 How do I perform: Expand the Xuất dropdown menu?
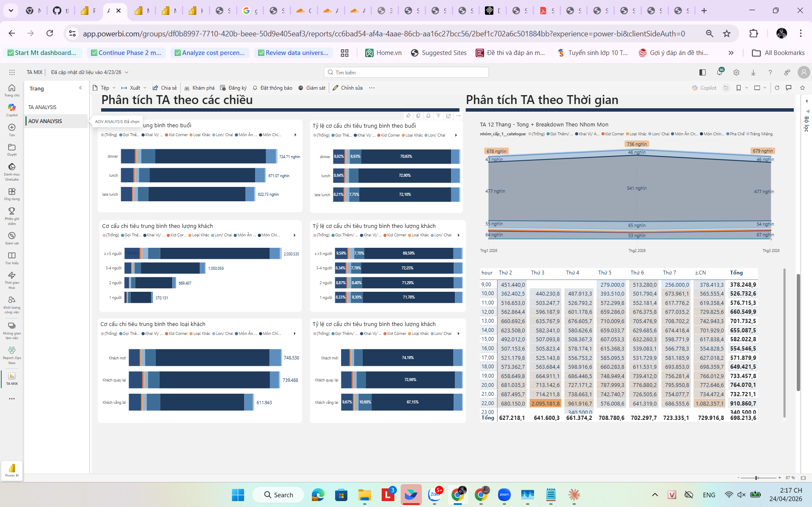coord(146,88)
